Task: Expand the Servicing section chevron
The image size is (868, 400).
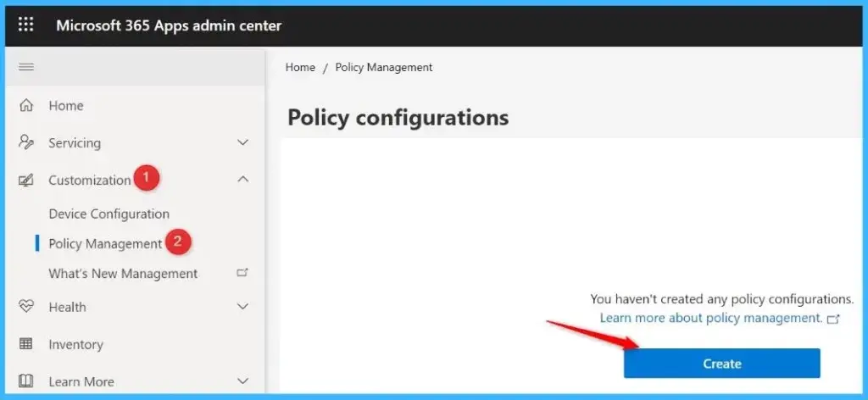Action: point(242,143)
